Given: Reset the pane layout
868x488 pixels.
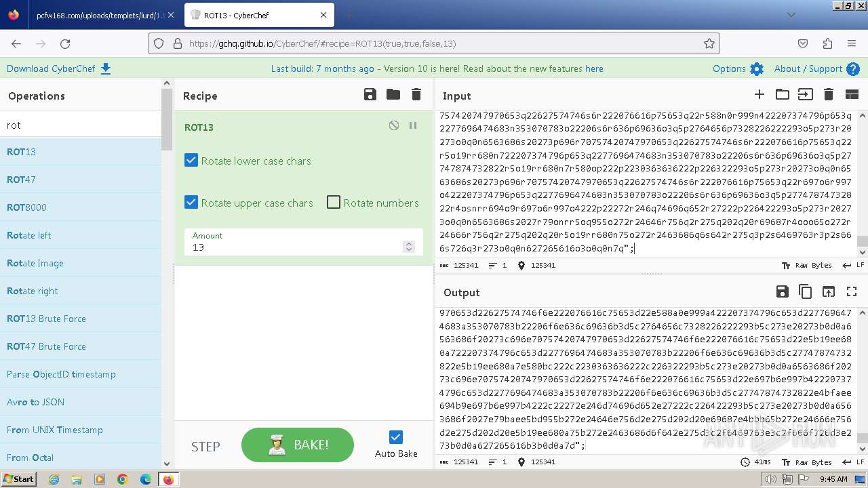Looking at the screenshot, I should (x=851, y=95).
